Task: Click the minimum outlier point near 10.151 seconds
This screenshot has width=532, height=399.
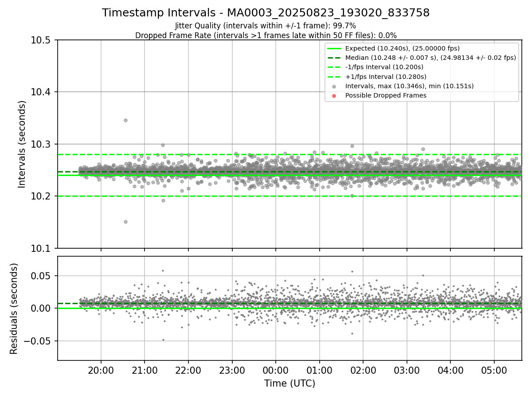Action: pos(125,222)
